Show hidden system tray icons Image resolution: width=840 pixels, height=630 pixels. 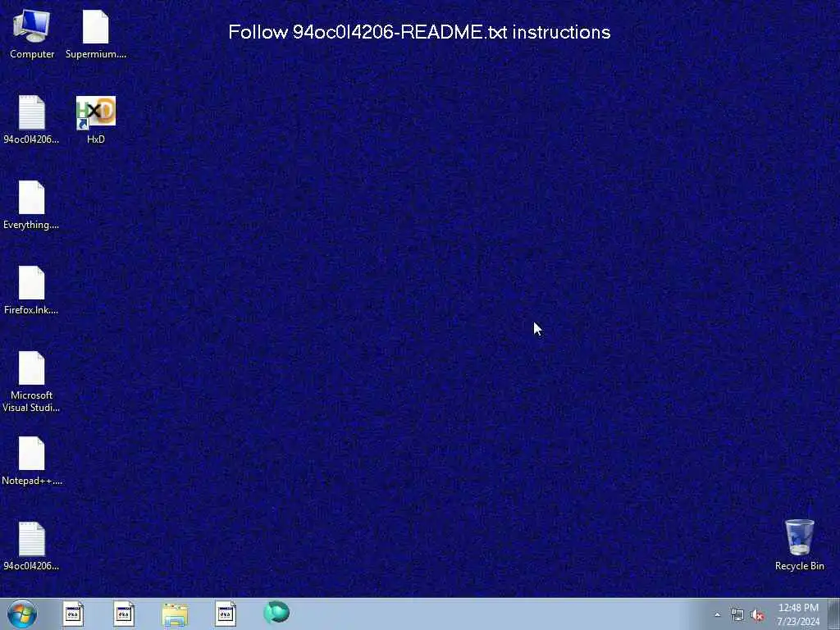pyautogui.click(x=717, y=615)
